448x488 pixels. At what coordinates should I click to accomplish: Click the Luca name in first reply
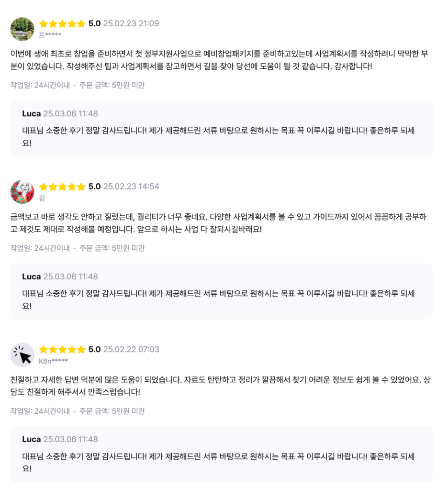32,113
